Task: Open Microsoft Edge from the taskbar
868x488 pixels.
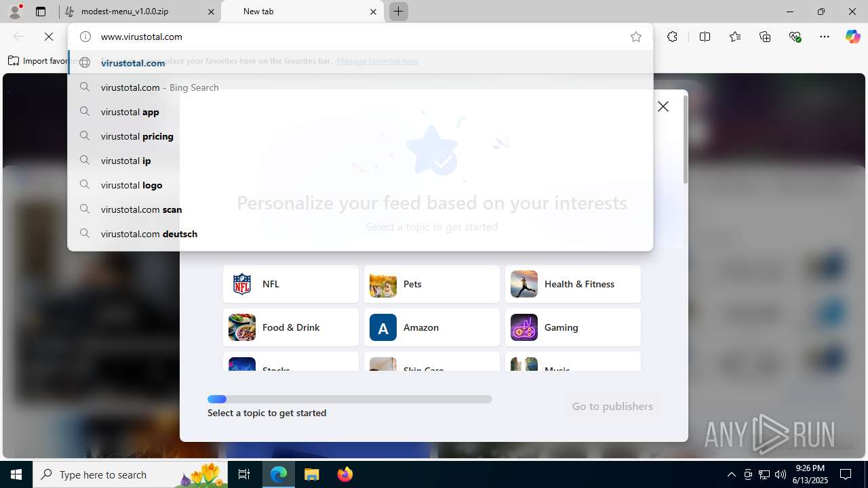Action: (279, 474)
